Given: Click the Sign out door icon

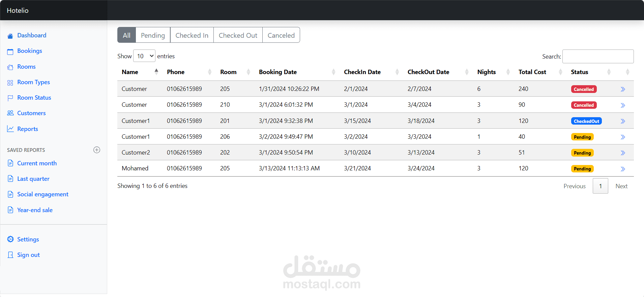Looking at the screenshot, I should [10, 255].
